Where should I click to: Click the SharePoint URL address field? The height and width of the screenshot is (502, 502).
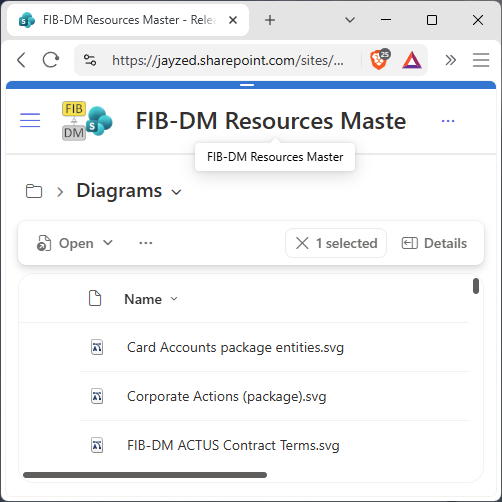pos(228,60)
